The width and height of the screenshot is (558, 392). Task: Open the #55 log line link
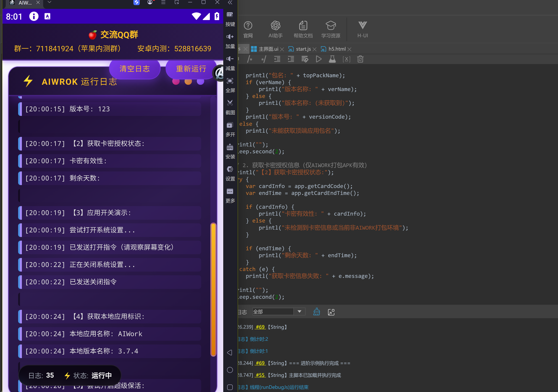point(260,375)
